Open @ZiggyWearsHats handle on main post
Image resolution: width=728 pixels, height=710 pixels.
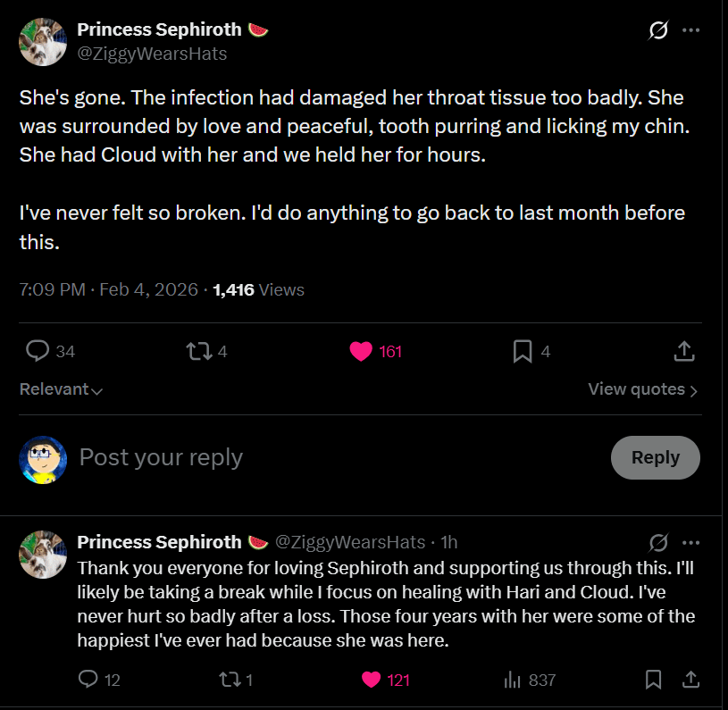(152, 54)
